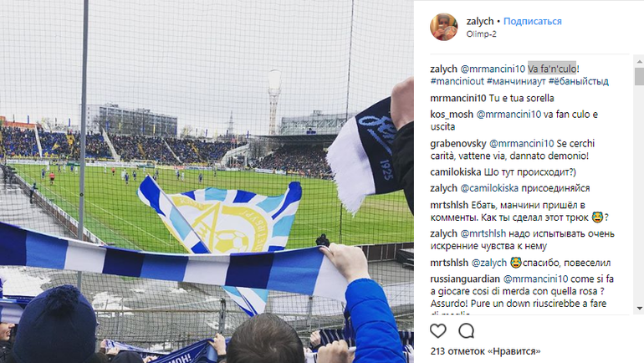Screen dimensions: 644x363
Task: Click the comments scrollbar up arrow
Action: tap(639, 62)
